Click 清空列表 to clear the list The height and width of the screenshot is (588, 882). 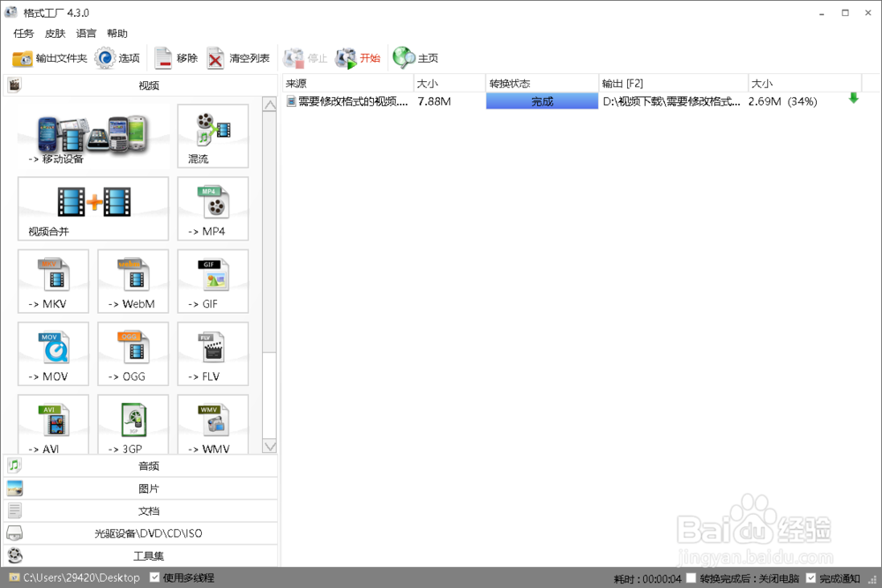coord(238,58)
